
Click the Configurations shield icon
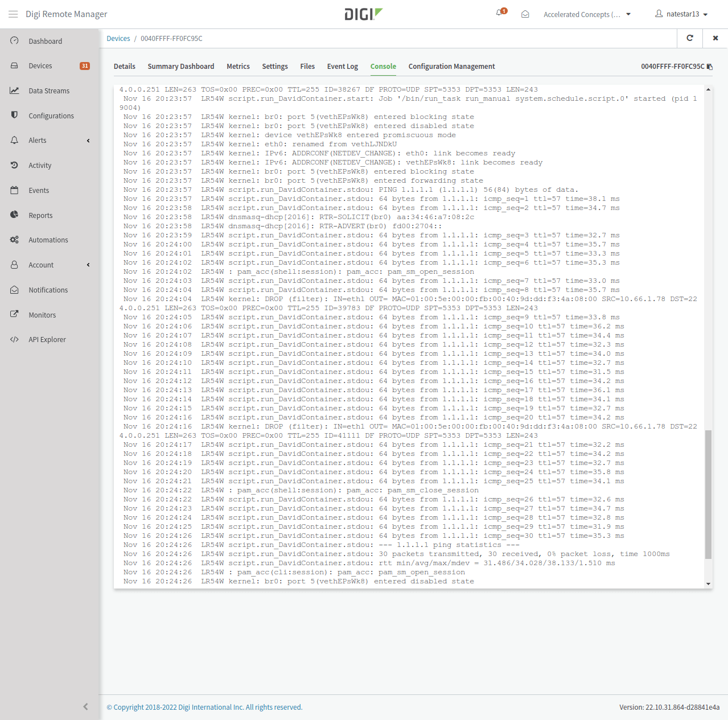[x=15, y=115]
